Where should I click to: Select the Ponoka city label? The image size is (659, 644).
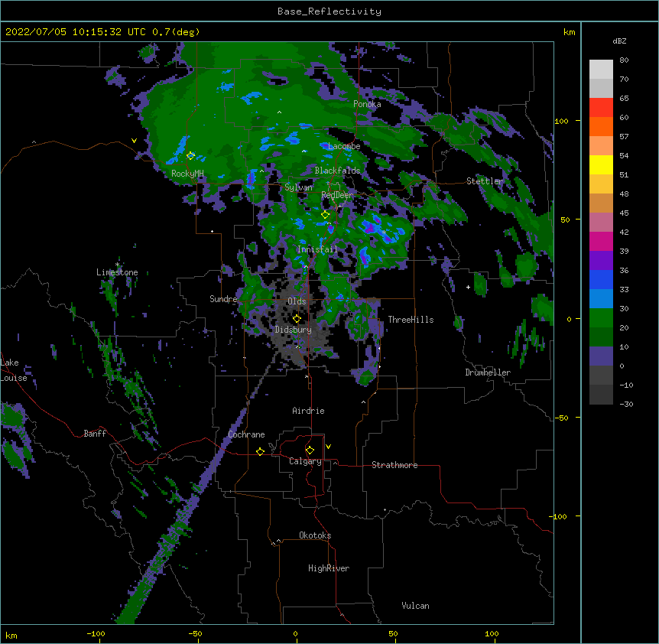pos(367,104)
